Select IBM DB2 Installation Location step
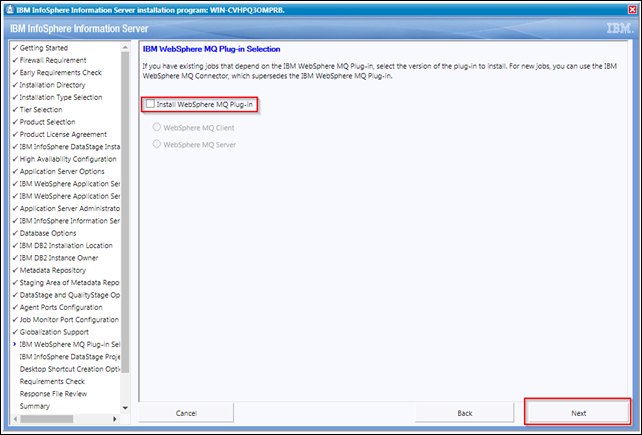This screenshot has height=435, width=642. point(66,245)
